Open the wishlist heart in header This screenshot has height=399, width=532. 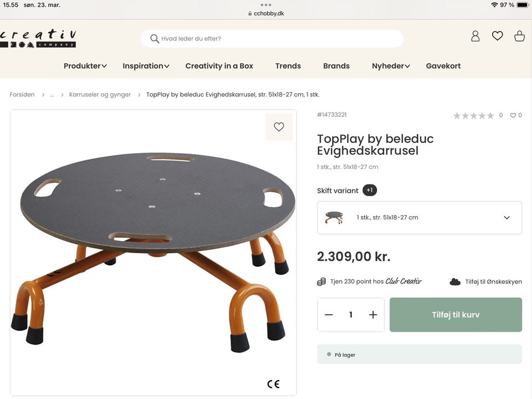[x=497, y=37]
